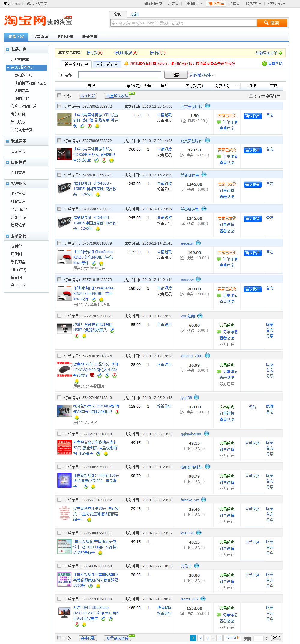Click the Wangwang chat icon next to seller laoma_007
Screen dimensions: 300x644
point(203,599)
